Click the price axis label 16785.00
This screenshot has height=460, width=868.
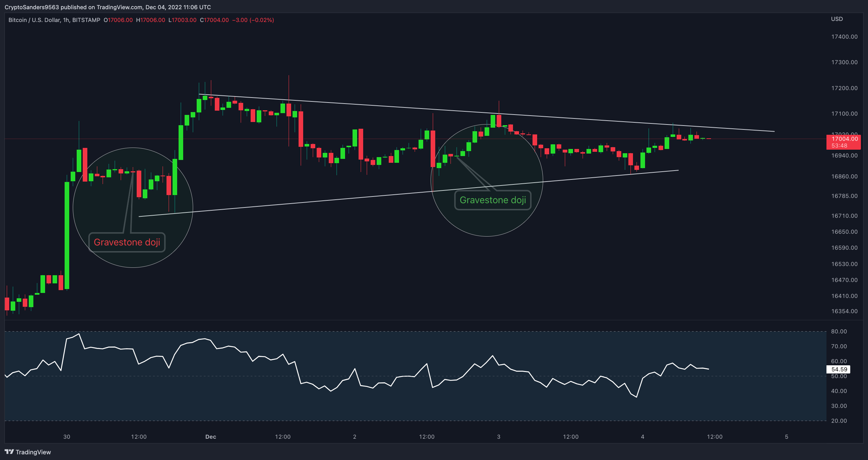click(844, 196)
